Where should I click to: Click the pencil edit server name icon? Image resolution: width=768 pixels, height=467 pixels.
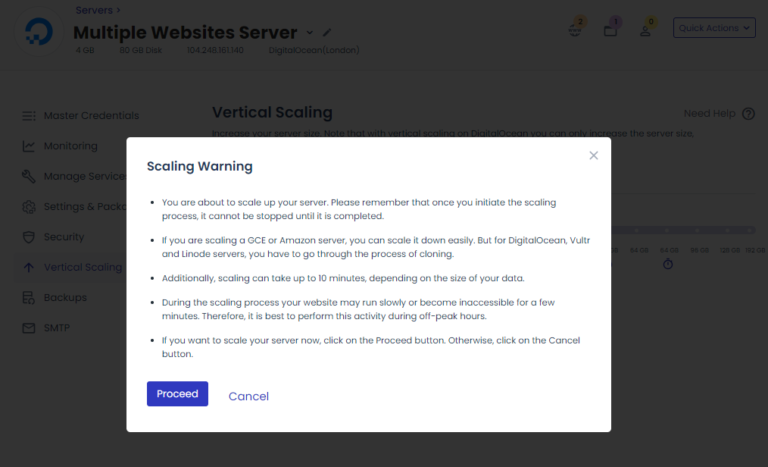327,32
